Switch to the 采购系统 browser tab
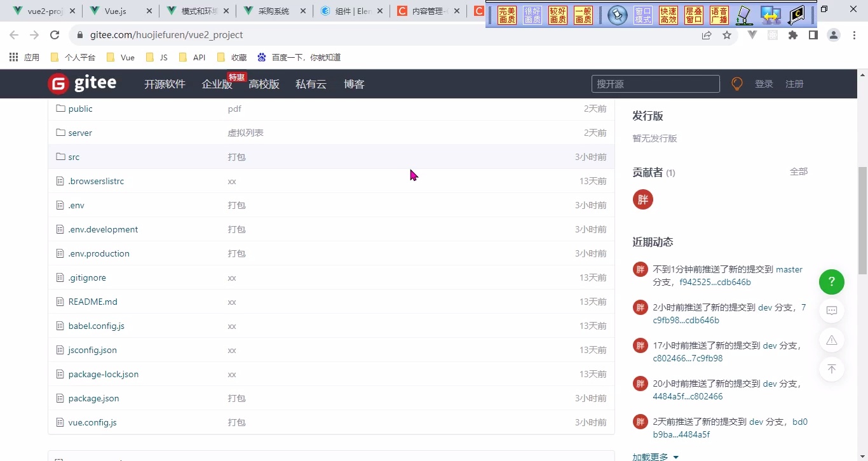 [x=270, y=10]
